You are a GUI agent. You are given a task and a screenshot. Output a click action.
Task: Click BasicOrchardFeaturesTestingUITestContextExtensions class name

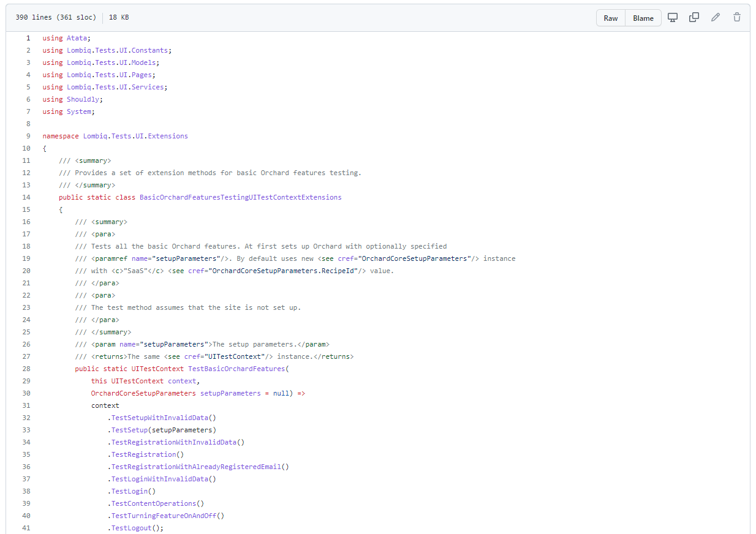[x=241, y=197]
